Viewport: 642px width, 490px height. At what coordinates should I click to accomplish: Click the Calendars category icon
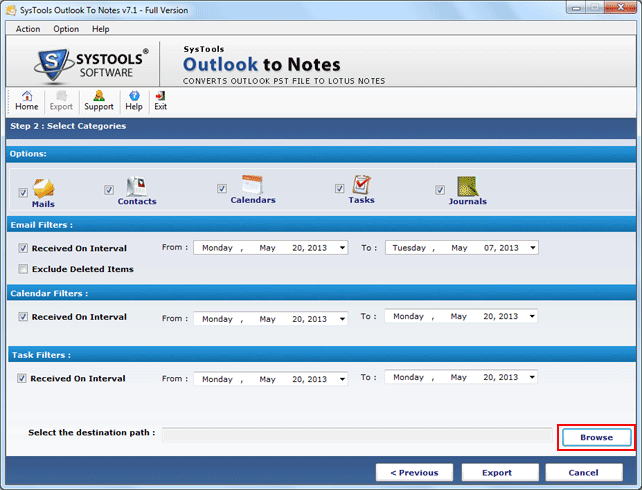point(252,185)
